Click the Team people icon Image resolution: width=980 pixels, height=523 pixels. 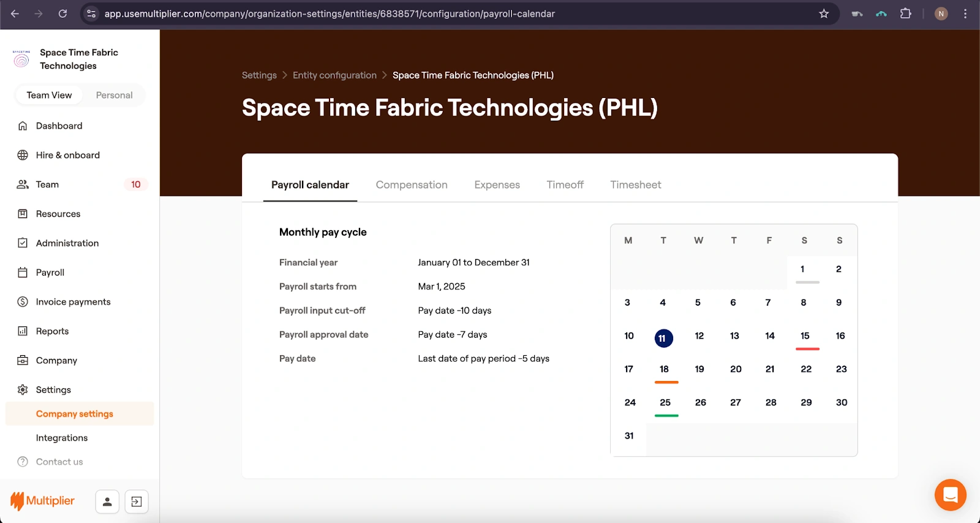23,184
